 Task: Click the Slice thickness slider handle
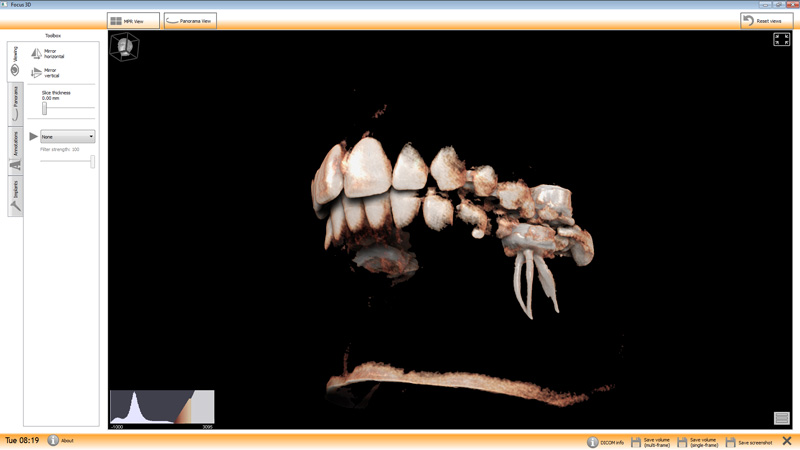tap(44, 108)
